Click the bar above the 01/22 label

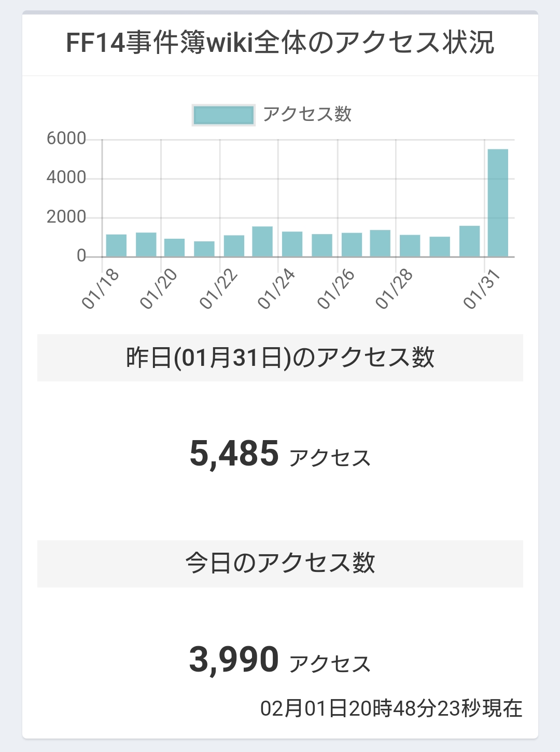pyautogui.click(x=234, y=246)
